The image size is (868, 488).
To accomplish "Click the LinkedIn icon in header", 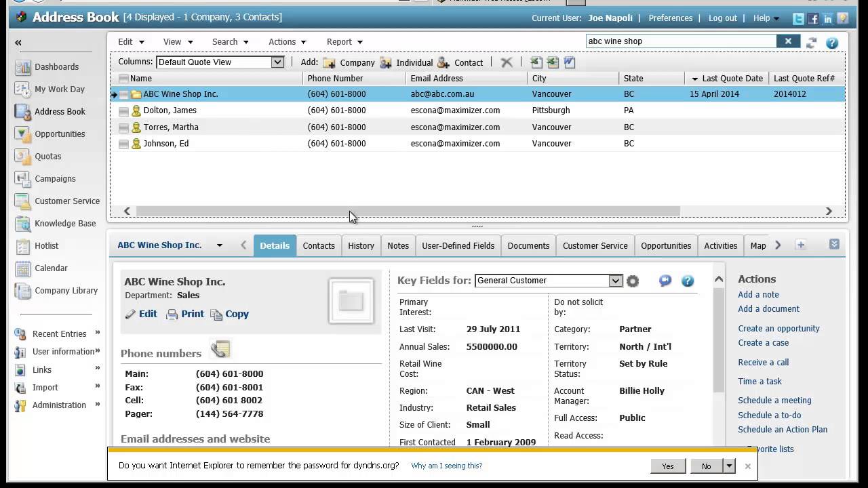I will 828,18.
